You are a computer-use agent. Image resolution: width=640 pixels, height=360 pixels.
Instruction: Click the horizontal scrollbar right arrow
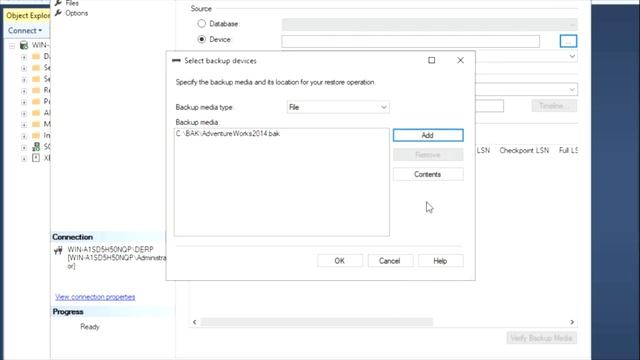pos(572,322)
